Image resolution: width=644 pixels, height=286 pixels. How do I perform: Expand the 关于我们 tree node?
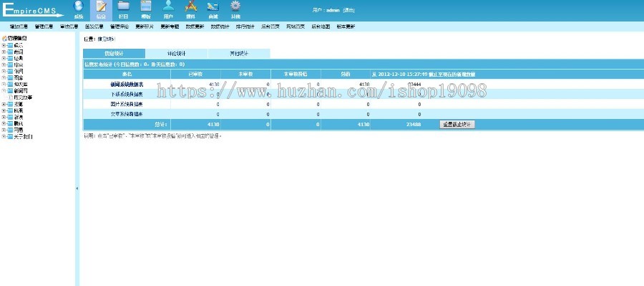coord(4,137)
